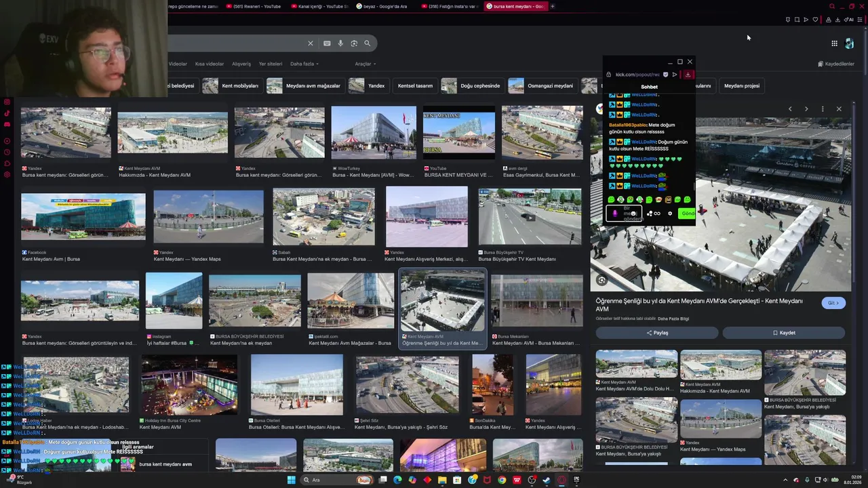Screen dimensions: 868x488
Task: Switch to 'Kanal içeriği - YouTube Studio' tab
Action: [319, 6]
